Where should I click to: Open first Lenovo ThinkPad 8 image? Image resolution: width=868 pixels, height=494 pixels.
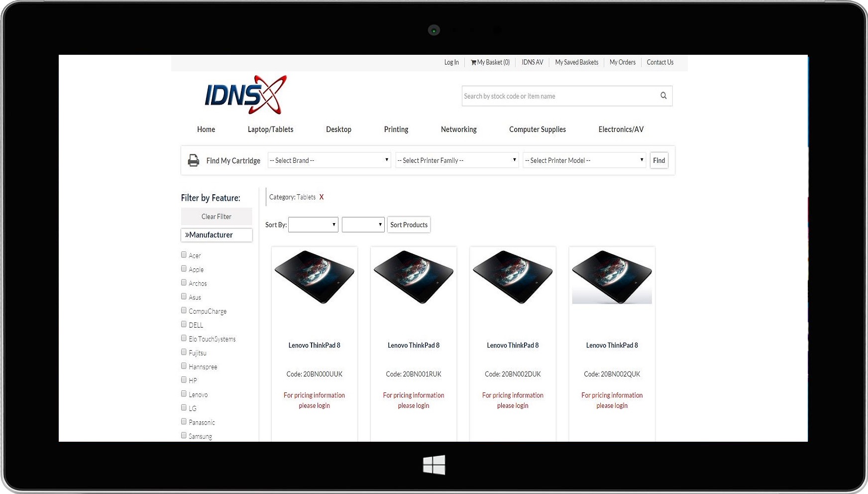coord(314,277)
